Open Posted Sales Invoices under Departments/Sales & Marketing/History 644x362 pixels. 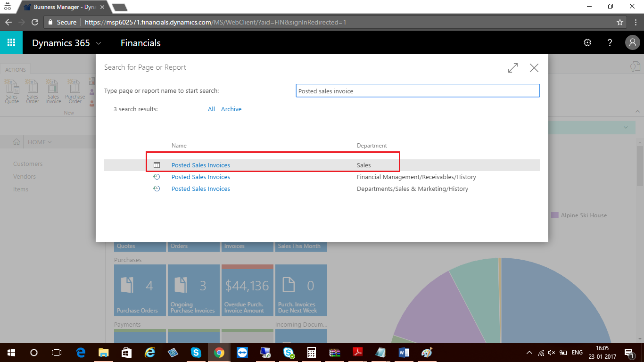point(201,189)
